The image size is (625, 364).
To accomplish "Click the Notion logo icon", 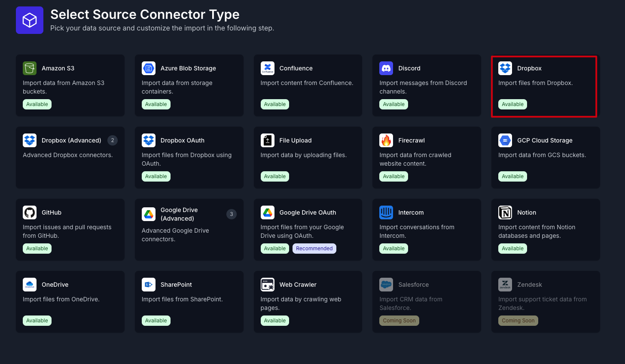I will (x=505, y=212).
